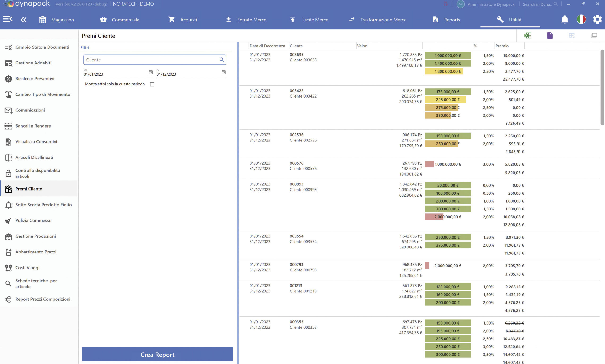Image resolution: width=605 pixels, height=364 pixels.
Task: Open Gestione Produzioni from sidebar
Action: pos(39,236)
